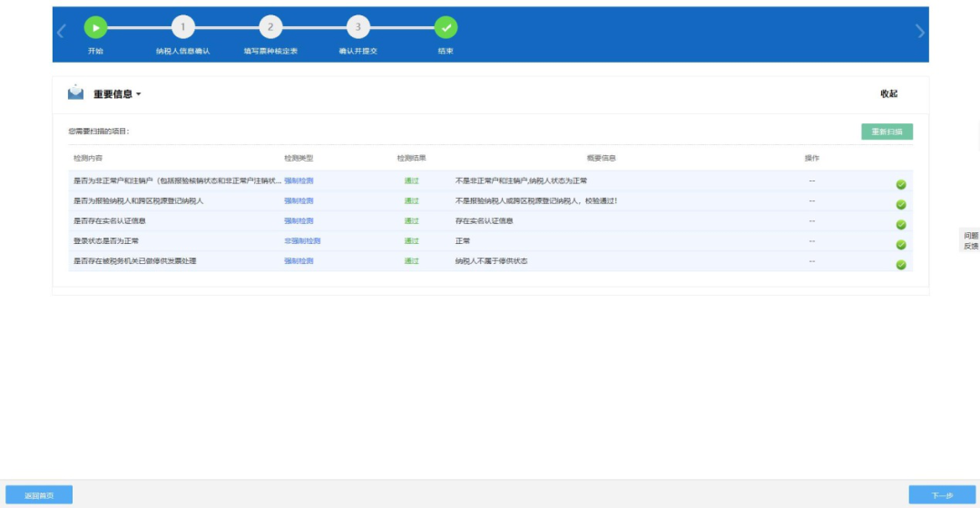Open the 问题反馈 side tab
Viewport: 980px width, 508px height.
pos(971,240)
